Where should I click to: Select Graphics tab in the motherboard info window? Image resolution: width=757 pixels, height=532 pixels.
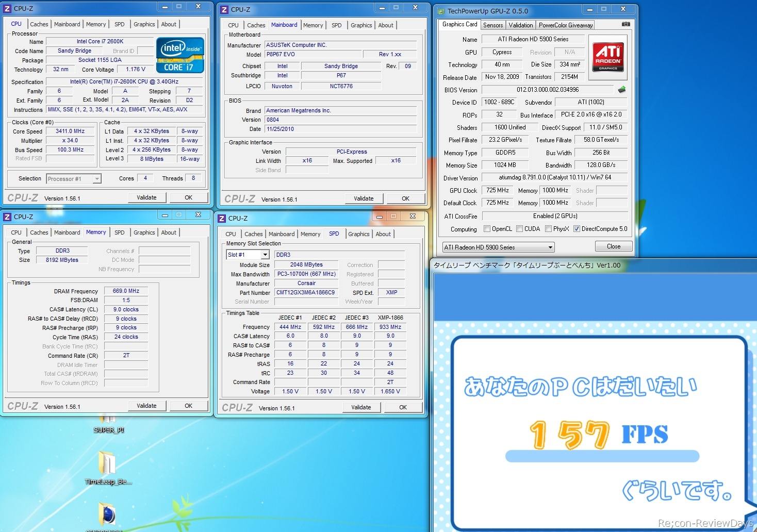361,25
